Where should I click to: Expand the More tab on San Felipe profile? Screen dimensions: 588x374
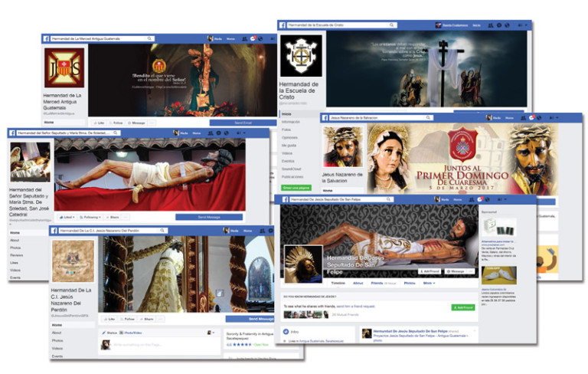[x=429, y=283]
